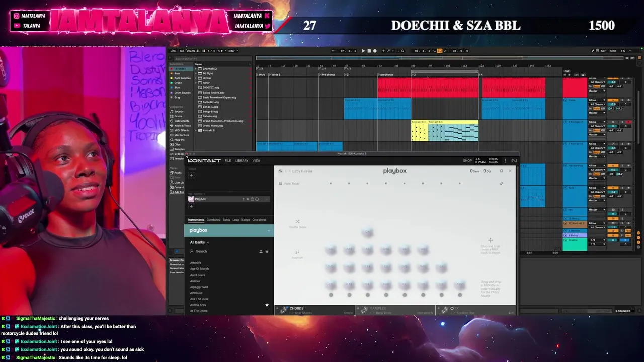Image resolution: width=644 pixels, height=362 pixels.
Task: Toggle favorite star on Astma Arps
Action: point(267,305)
